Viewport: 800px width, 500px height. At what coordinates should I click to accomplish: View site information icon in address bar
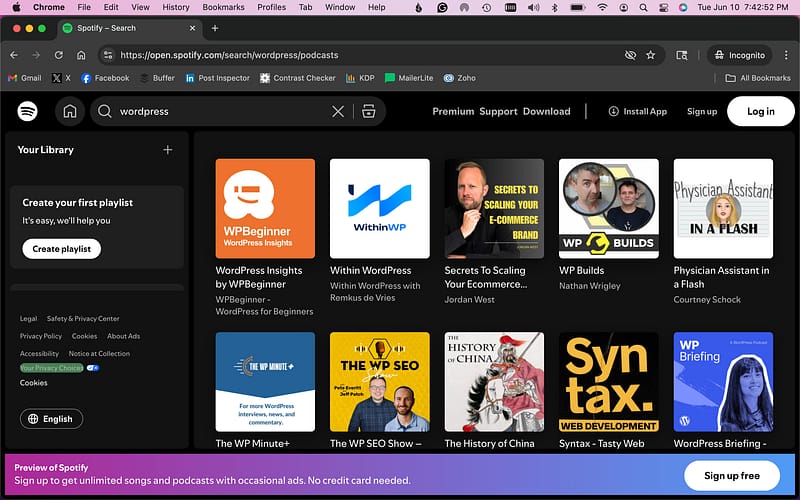pos(108,55)
